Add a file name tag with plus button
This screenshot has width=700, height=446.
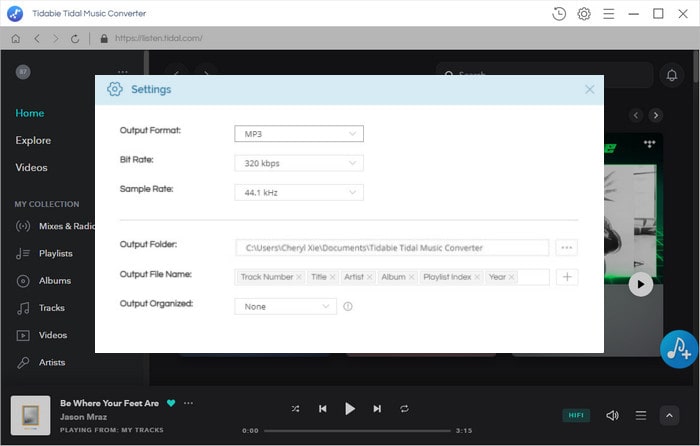(x=567, y=277)
